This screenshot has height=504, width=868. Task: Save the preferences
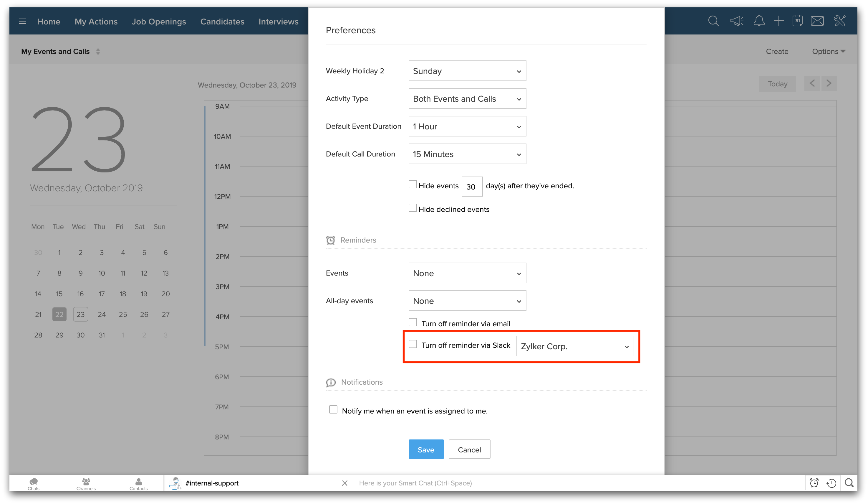coord(426,449)
